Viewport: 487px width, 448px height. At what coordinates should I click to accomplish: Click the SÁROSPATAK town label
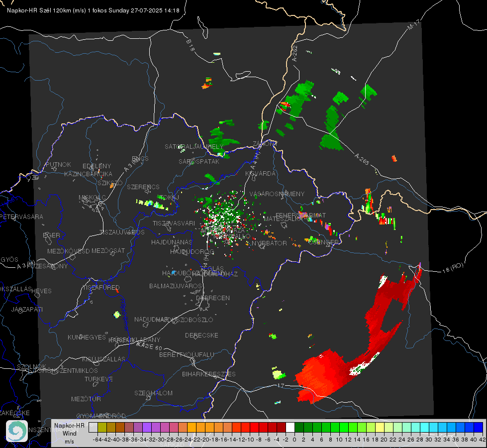[x=199, y=162]
